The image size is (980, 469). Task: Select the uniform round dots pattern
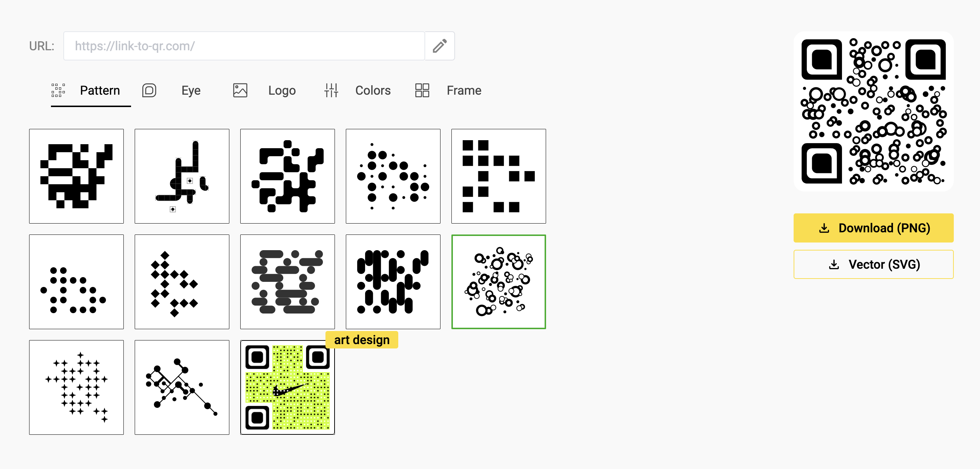point(76,282)
